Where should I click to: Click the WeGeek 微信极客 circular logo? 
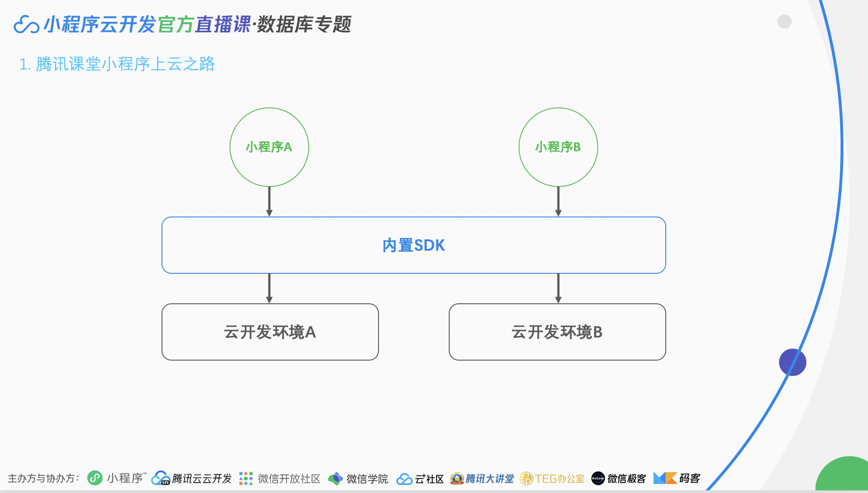tap(598, 478)
